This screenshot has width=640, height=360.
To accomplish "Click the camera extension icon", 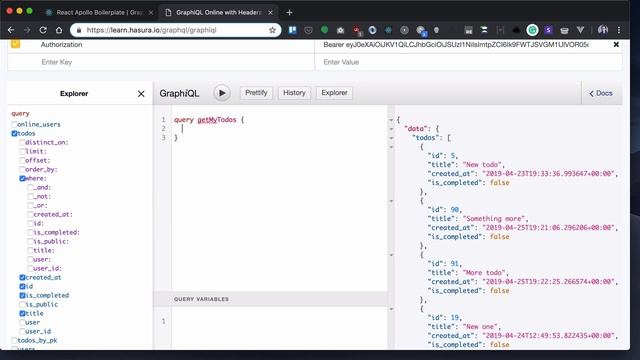I will [340, 30].
